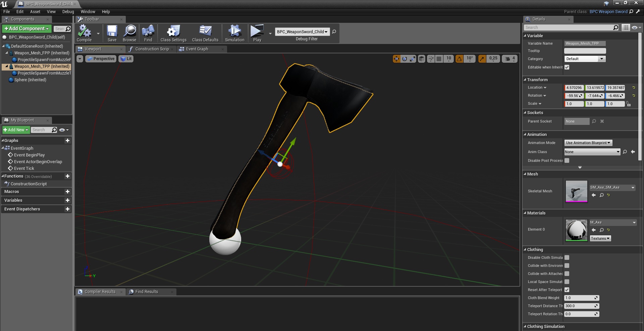The width and height of the screenshot is (644, 331).
Task: Open the Skeletal Mesh asset dropdown
Action: (x=612, y=188)
